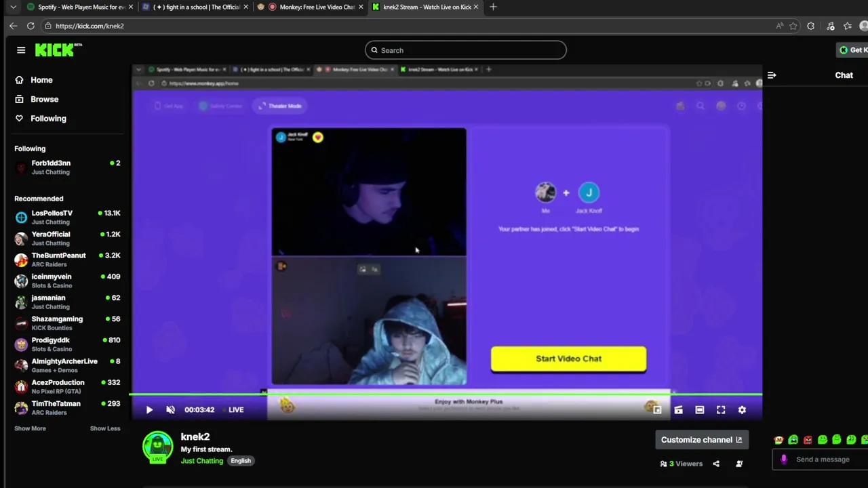
Task: Unmute the stream volume
Action: point(171,409)
